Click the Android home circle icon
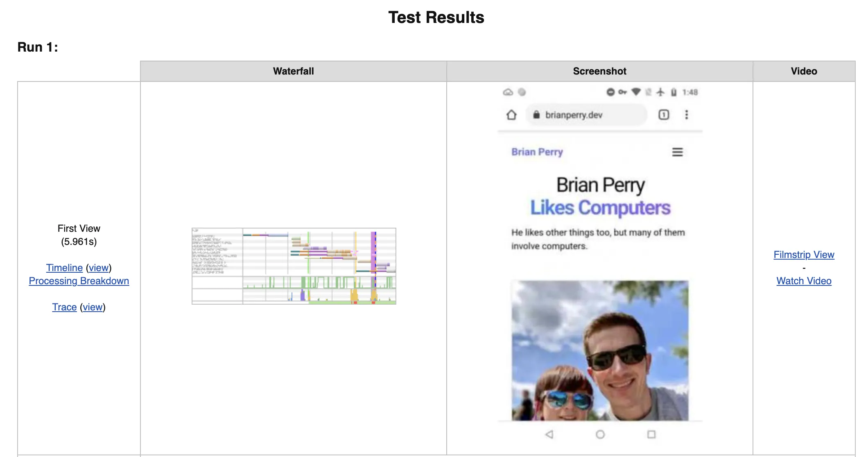The height and width of the screenshot is (457, 868). 600,434
